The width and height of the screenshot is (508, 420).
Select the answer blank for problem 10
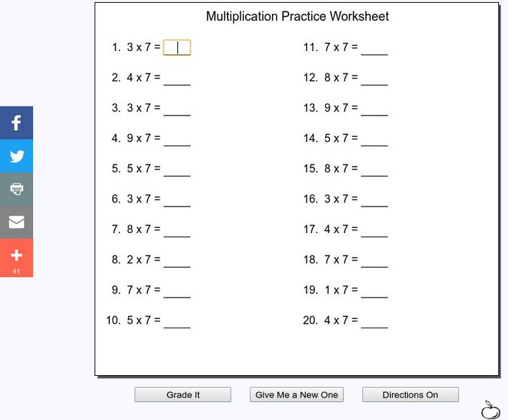pyautogui.click(x=177, y=321)
